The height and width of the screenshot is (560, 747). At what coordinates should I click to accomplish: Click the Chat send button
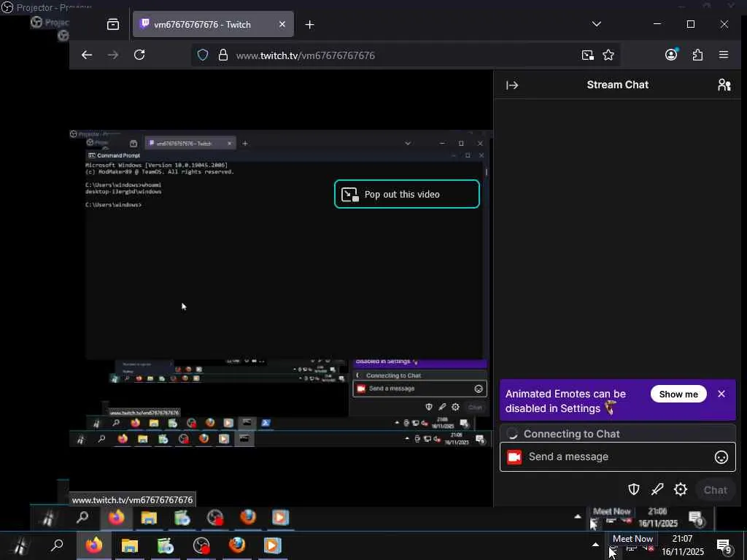coord(716,490)
